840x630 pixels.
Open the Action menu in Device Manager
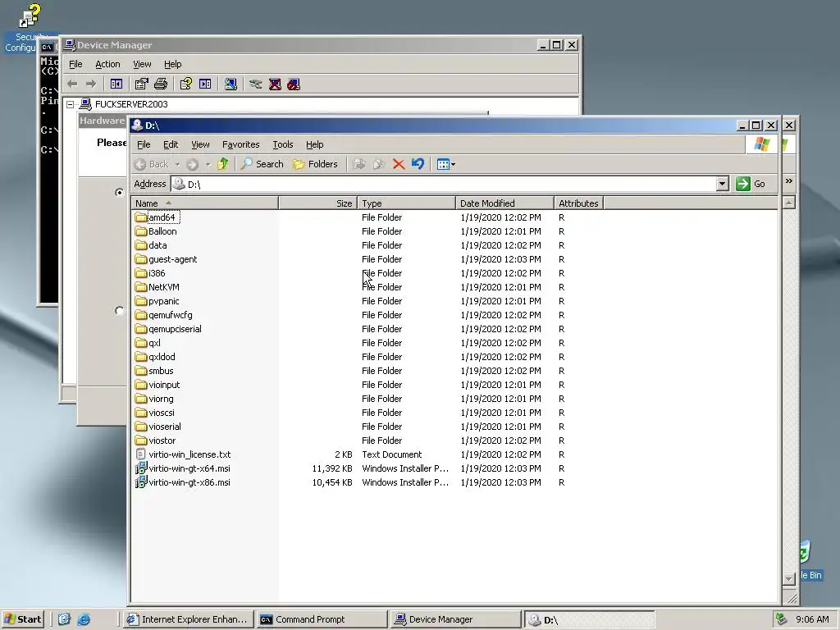point(107,64)
